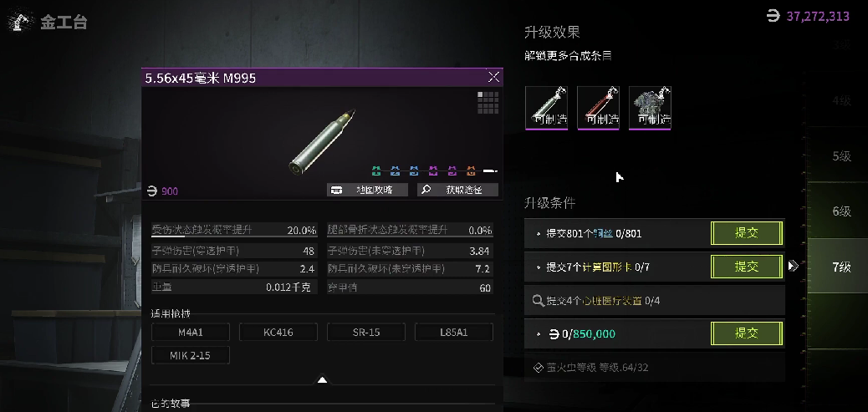Image resolution: width=868 pixels, height=412 pixels.
Task: Collapse the details with the up triangle
Action: click(x=322, y=380)
